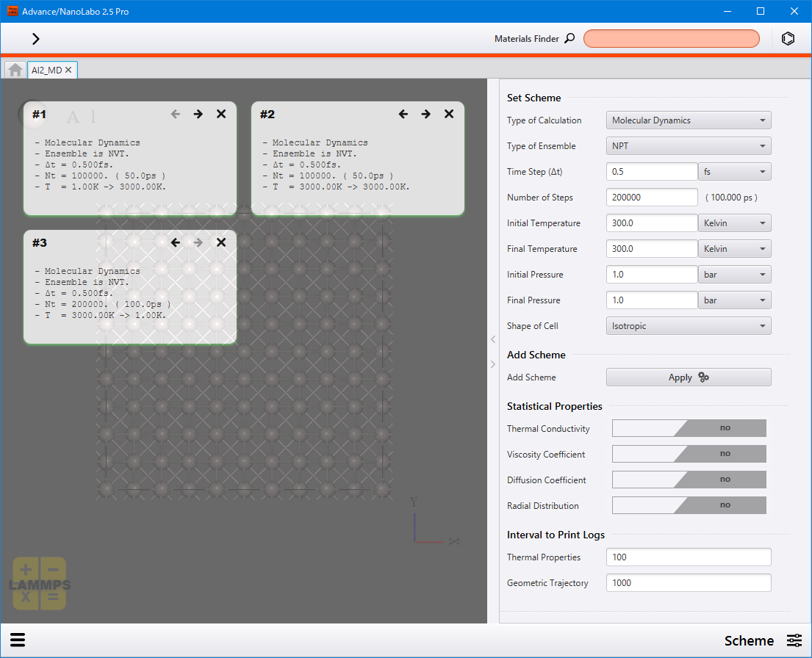Collapse panel with the left chevron splitter

pyautogui.click(x=493, y=339)
